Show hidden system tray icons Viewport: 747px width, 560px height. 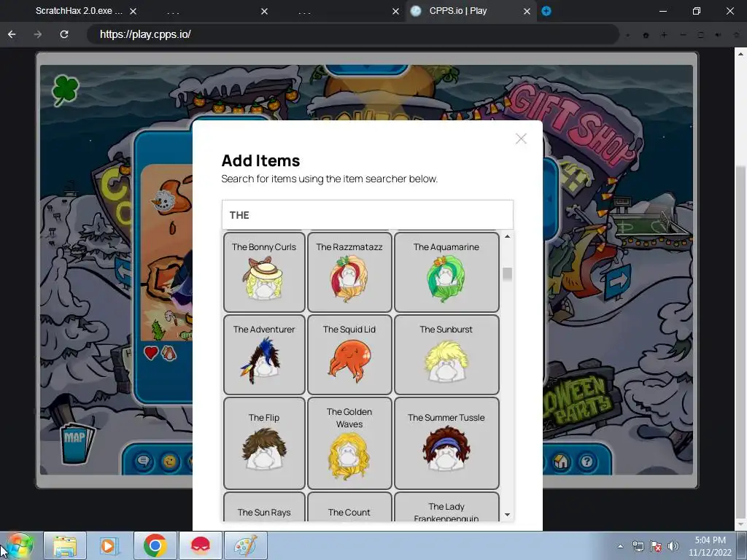point(620,546)
